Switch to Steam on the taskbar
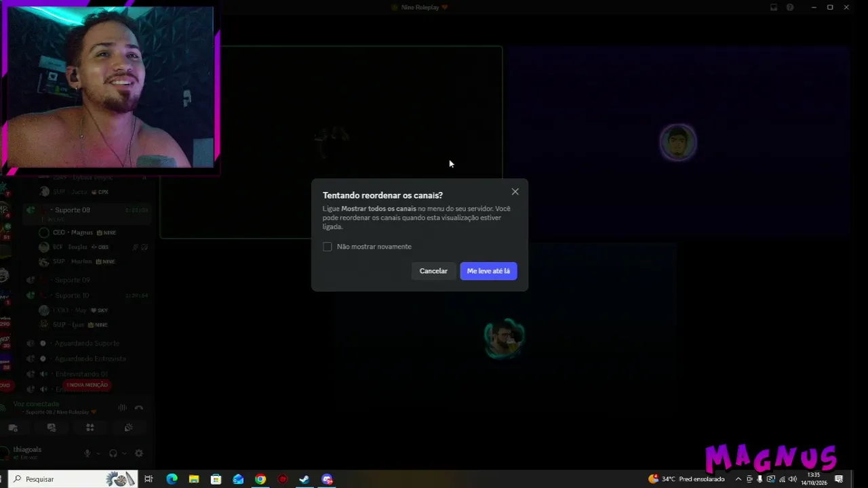Image resolution: width=868 pixels, height=488 pixels. [304, 479]
